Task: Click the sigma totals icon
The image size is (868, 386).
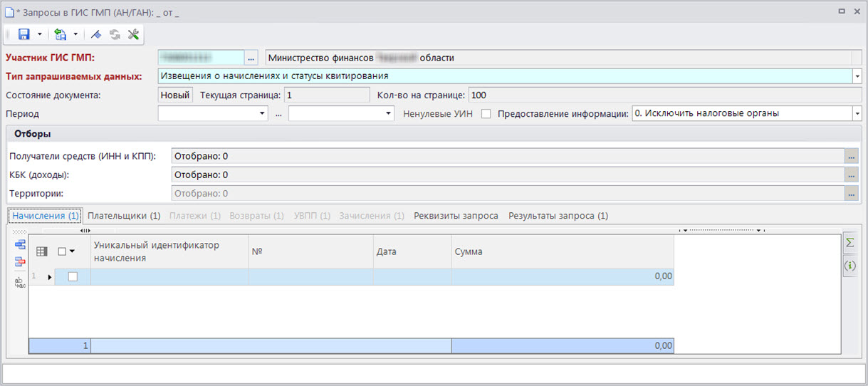Action: pyautogui.click(x=849, y=244)
